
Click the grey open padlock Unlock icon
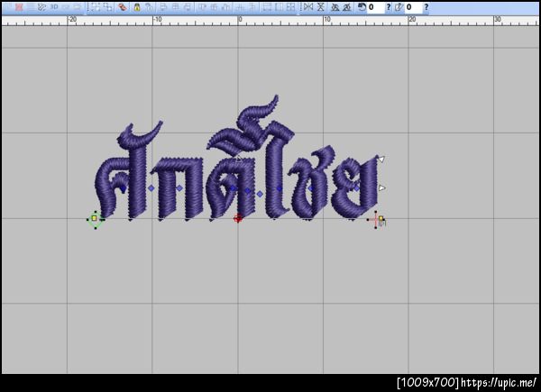[x=149, y=7]
